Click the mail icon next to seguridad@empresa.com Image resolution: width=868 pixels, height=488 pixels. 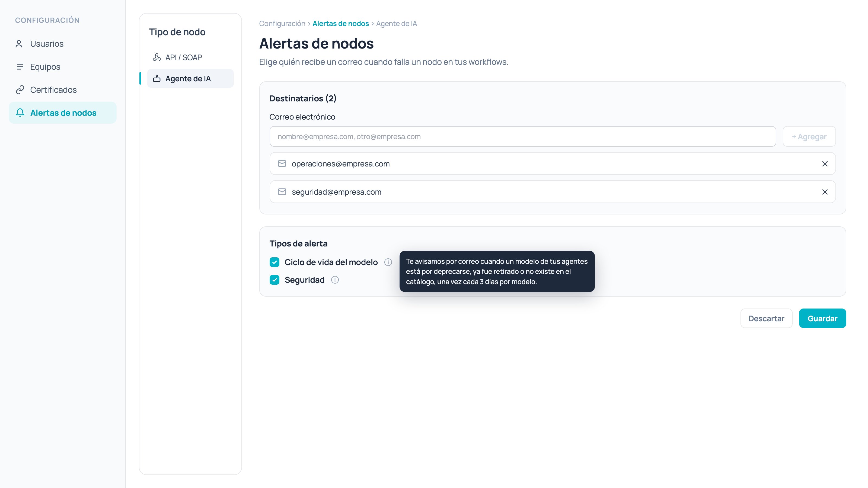[x=282, y=192]
